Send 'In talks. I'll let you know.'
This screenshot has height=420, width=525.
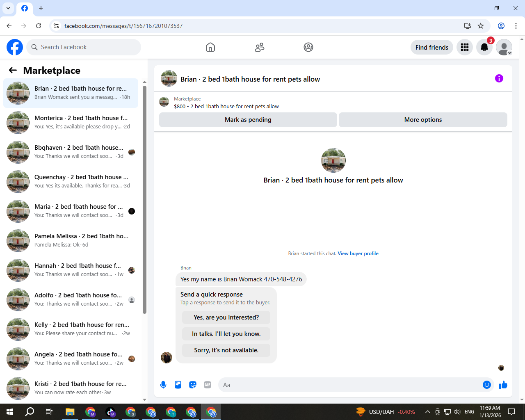(226, 334)
